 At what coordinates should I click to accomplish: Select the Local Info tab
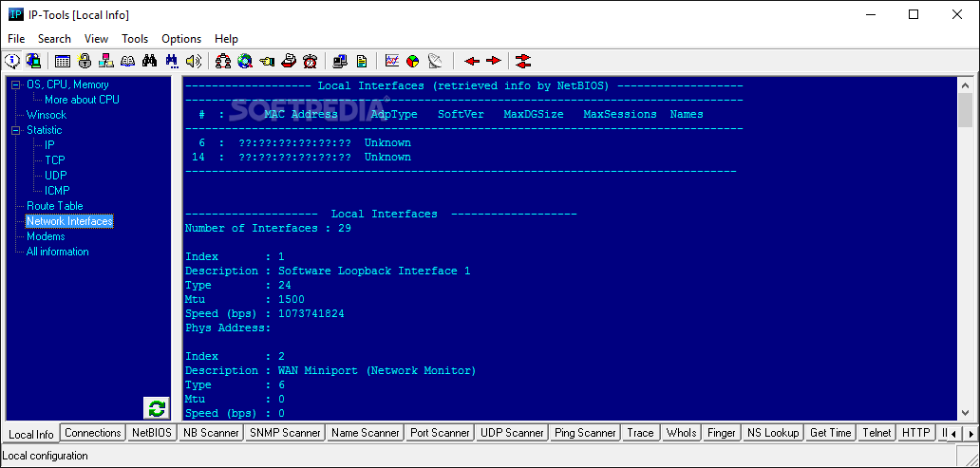[31, 434]
